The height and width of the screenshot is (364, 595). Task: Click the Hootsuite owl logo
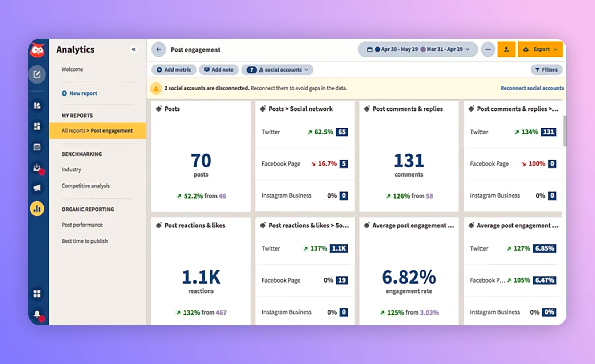coord(37,51)
